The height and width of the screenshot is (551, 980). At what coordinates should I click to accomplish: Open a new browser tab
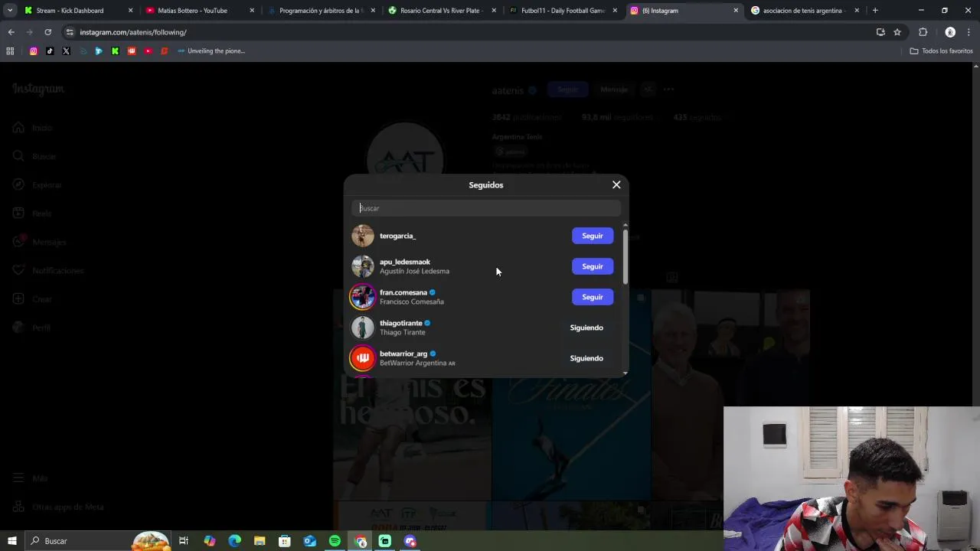[875, 11]
